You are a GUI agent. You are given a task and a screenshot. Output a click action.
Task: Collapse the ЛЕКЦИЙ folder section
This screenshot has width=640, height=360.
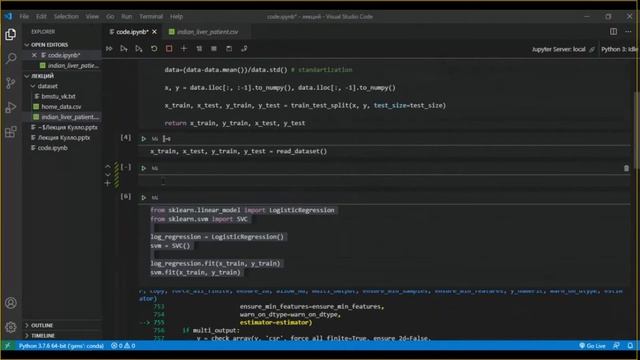[x=27, y=76]
